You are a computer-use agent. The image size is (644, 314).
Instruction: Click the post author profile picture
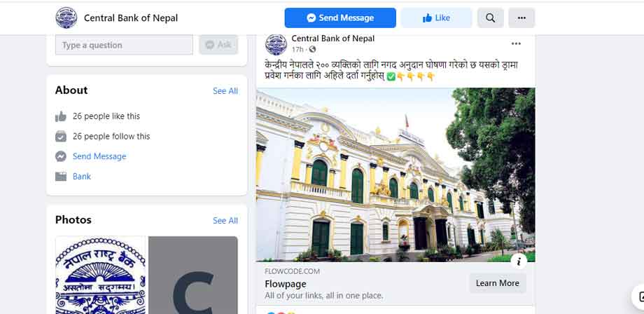[x=276, y=44]
